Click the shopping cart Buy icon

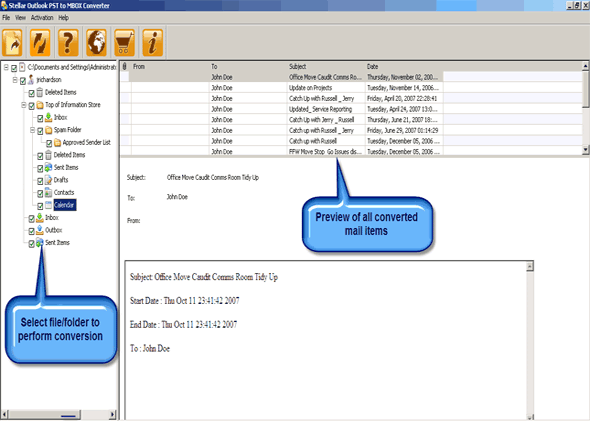point(125,43)
